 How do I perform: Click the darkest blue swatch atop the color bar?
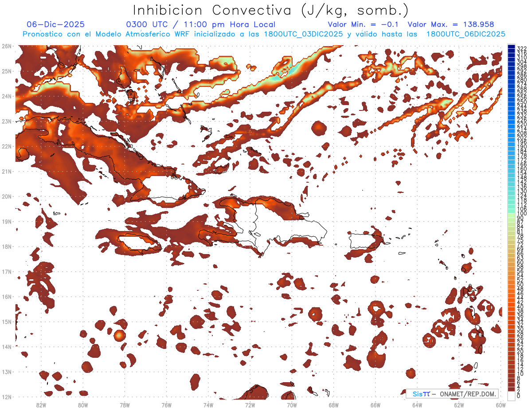[x=511, y=47]
